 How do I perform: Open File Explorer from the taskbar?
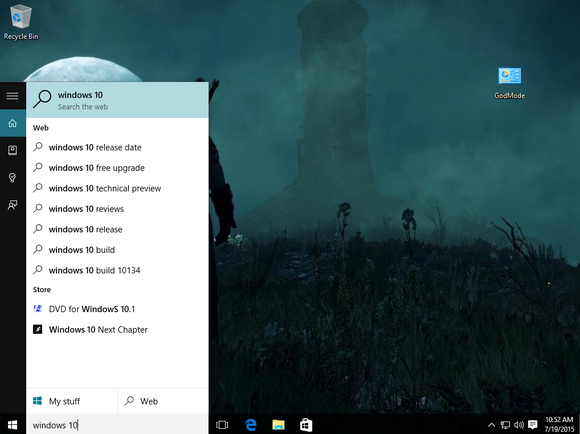click(x=278, y=425)
